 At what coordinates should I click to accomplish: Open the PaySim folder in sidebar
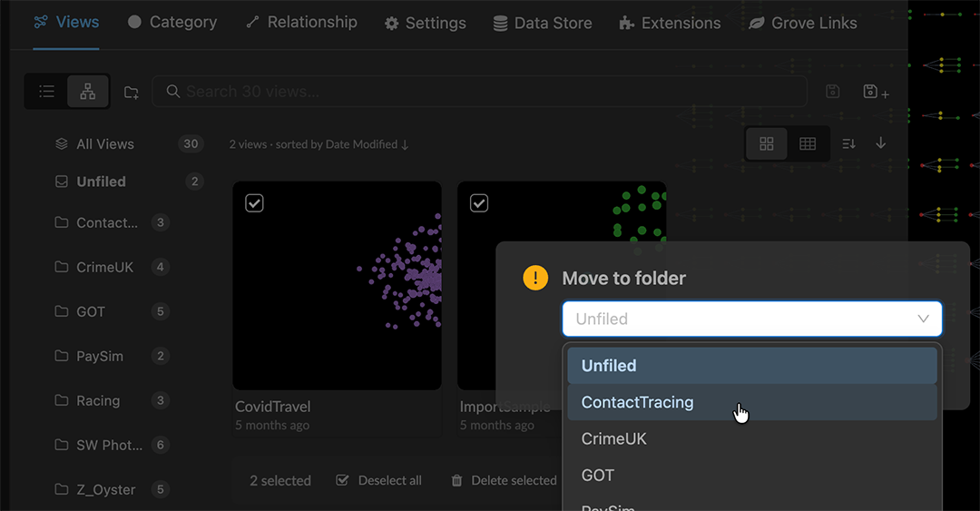pyautogui.click(x=113, y=356)
